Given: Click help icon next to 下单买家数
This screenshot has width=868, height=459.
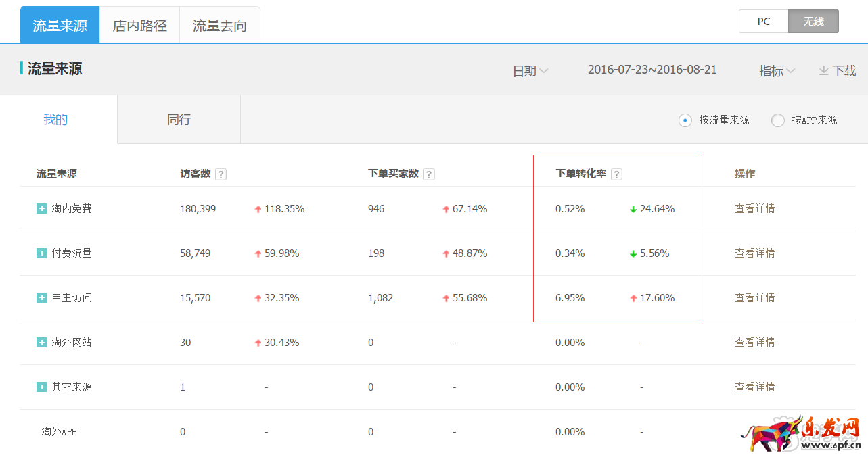Looking at the screenshot, I should (429, 174).
